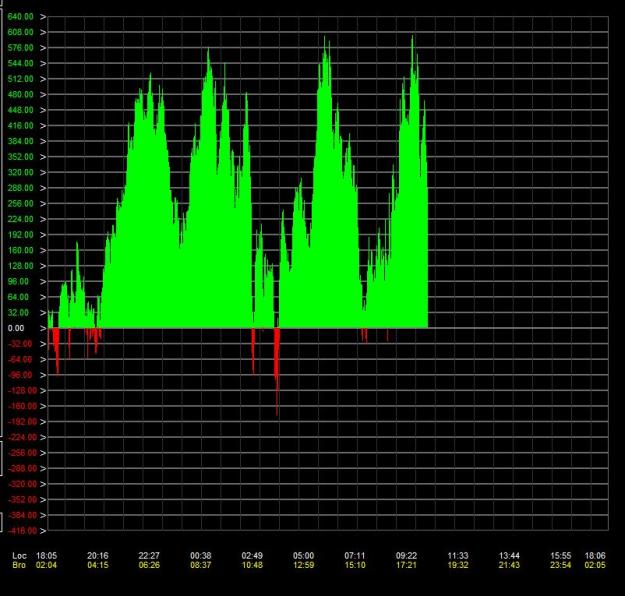Select the 00:38 local time label

pyautogui.click(x=200, y=555)
